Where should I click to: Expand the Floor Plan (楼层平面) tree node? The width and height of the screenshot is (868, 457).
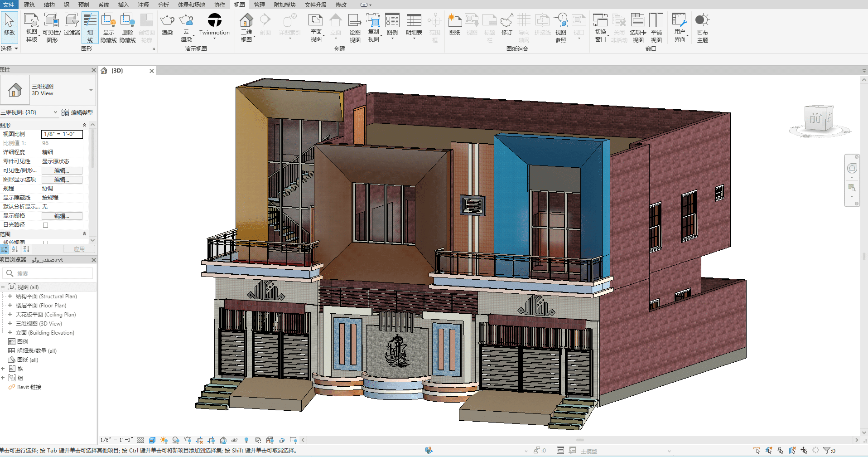[x=10, y=306]
